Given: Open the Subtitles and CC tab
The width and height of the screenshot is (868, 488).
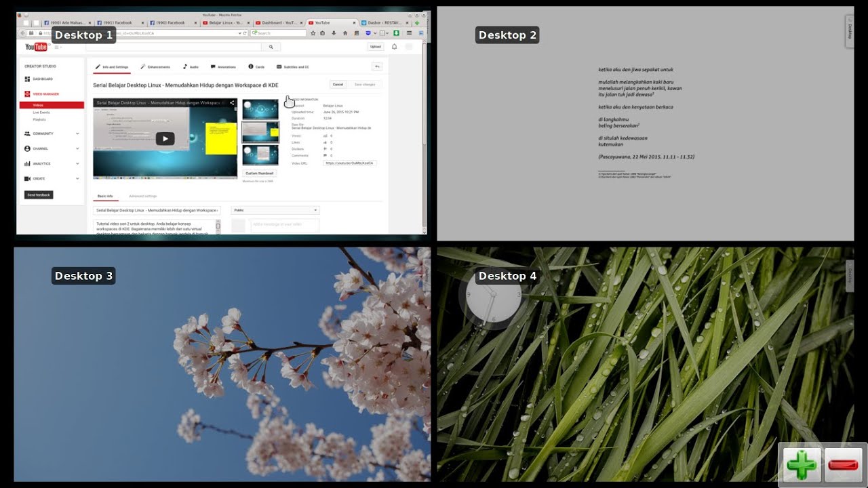Looking at the screenshot, I should pyautogui.click(x=292, y=67).
